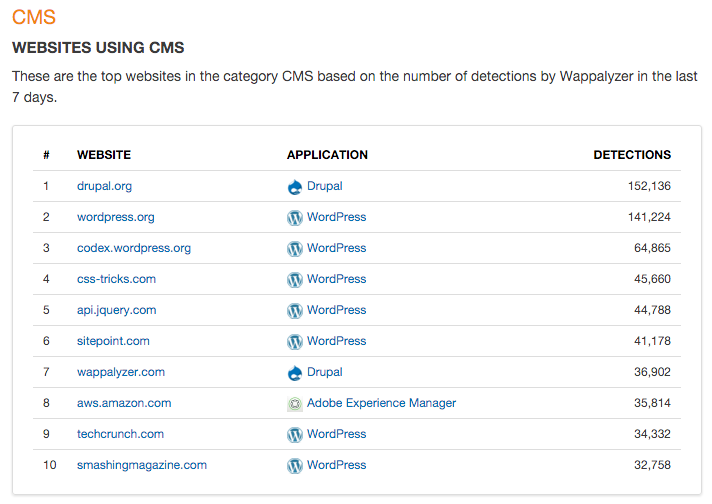Open the Drupal application link for drupal.org
Screen dimensions: 712x504
coord(325,186)
